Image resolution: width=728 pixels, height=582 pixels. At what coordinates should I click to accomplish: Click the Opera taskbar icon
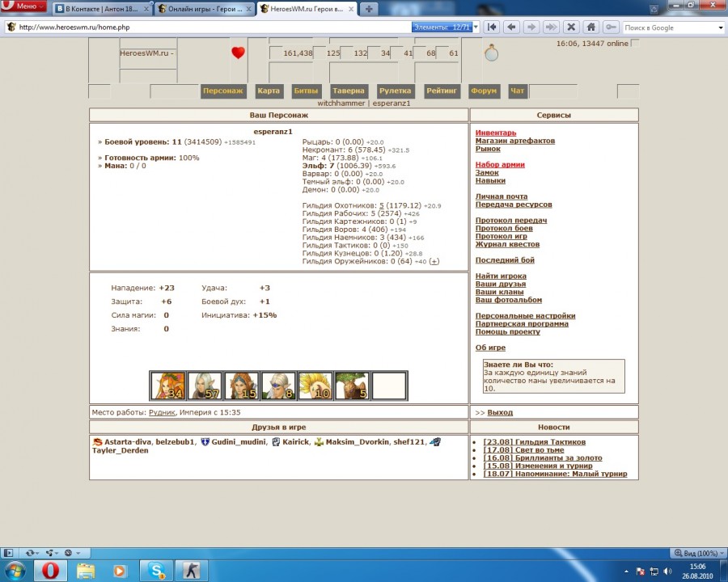pos(50,571)
